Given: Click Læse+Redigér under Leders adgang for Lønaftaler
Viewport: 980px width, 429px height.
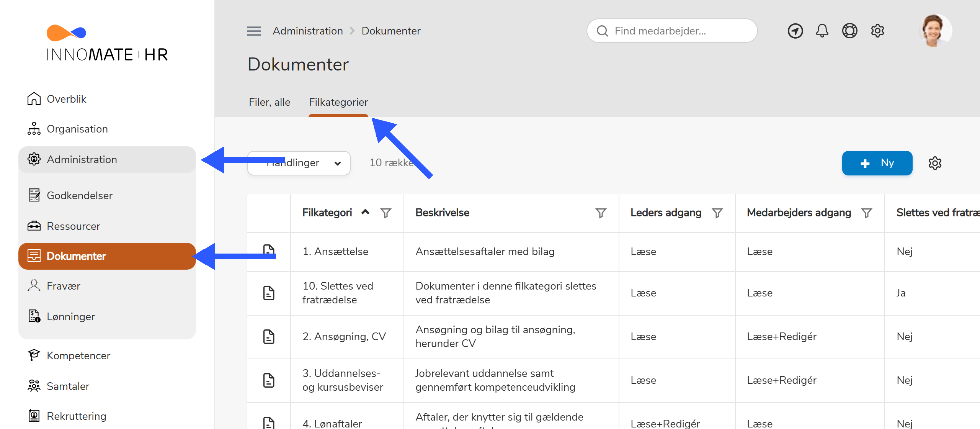Looking at the screenshot, I should coord(665,423).
